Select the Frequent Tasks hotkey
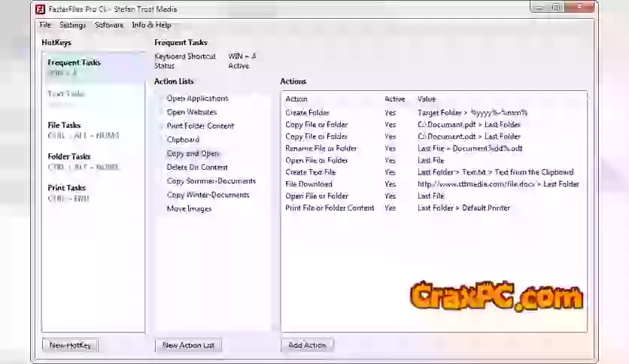This screenshot has width=629, height=364. tap(93, 68)
